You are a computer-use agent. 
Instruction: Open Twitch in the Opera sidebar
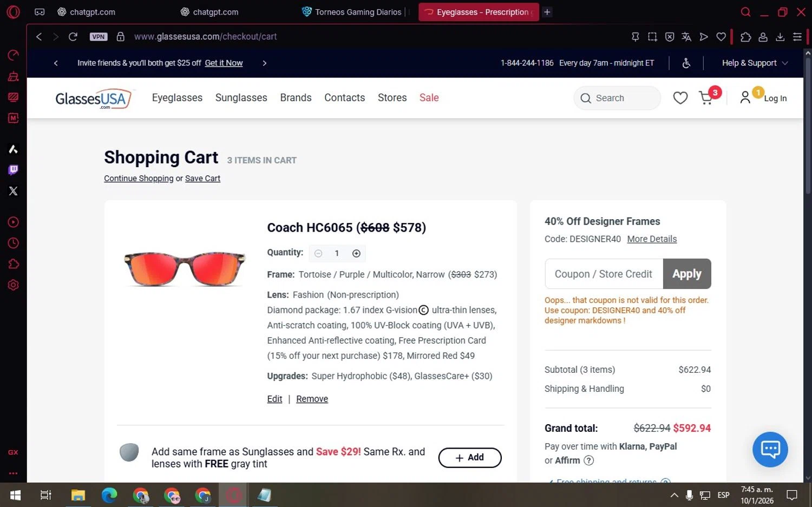14,170
